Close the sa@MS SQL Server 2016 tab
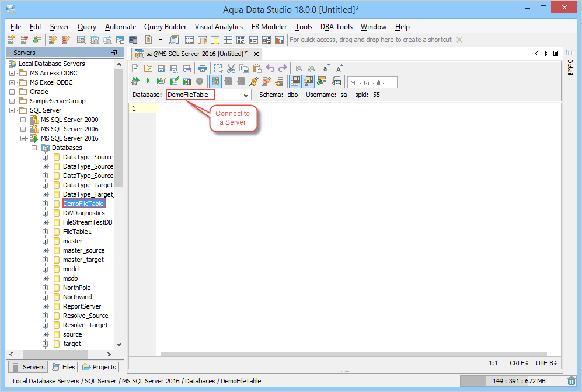Image resolution: width=582 pixels, height=392 pixels. [x=256, y=54]
